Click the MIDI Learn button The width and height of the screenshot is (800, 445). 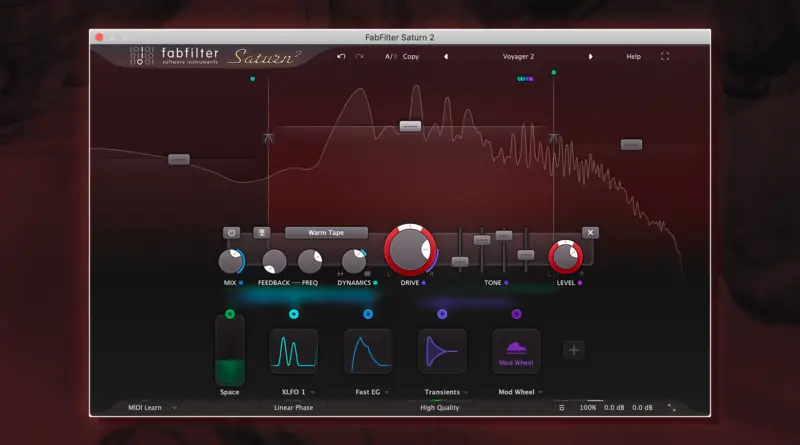click(145, 408)
